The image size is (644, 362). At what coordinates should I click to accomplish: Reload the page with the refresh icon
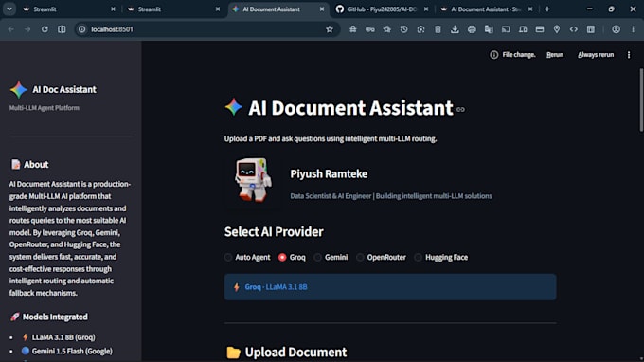45,29
